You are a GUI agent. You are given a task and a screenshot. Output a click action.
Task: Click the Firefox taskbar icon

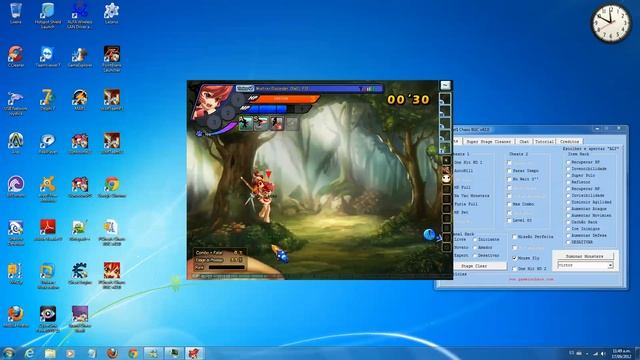[x=113, y=353]
